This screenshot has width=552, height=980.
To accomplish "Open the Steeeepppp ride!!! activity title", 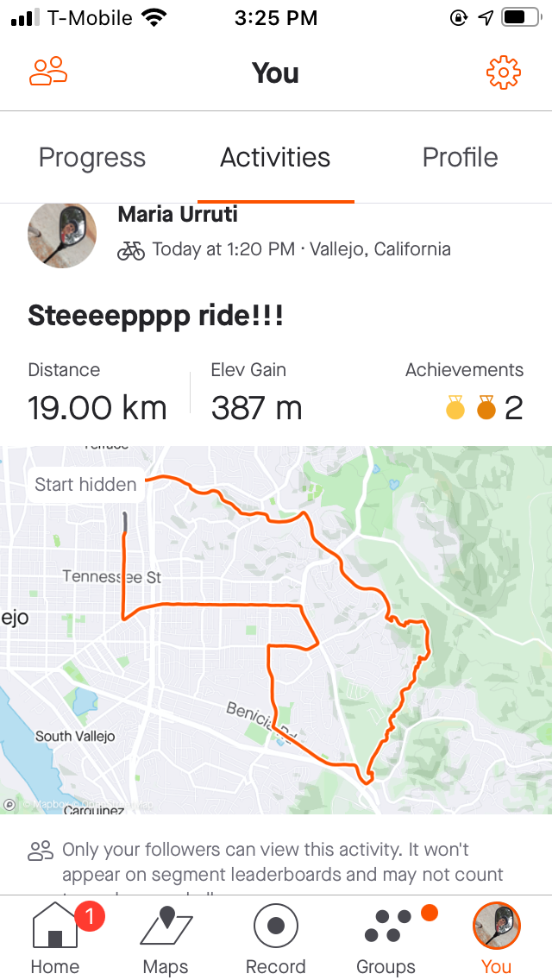I will coord(155,316).
